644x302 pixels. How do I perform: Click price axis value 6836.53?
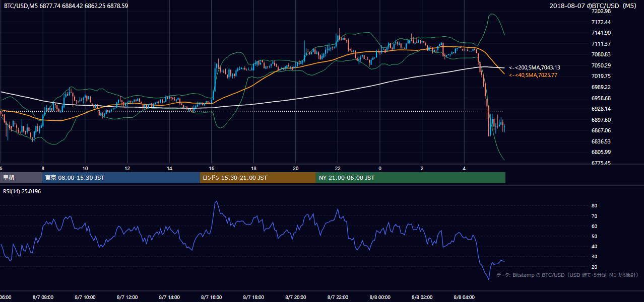pyautogui.click(x=601, y=141)
